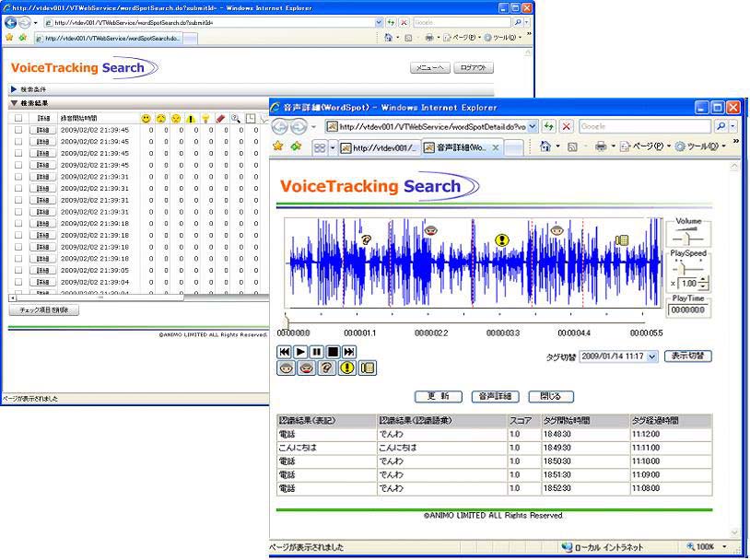This screenshot has height=560, width=750.
Task: Open the タグ切替 date dropdown
Action: click(x=653, y=356)
